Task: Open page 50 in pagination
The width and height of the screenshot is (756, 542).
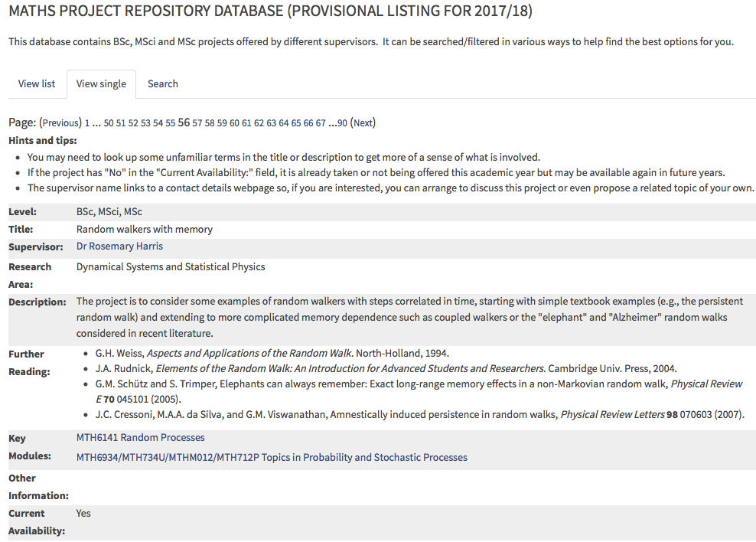Action: pos(109,123)
